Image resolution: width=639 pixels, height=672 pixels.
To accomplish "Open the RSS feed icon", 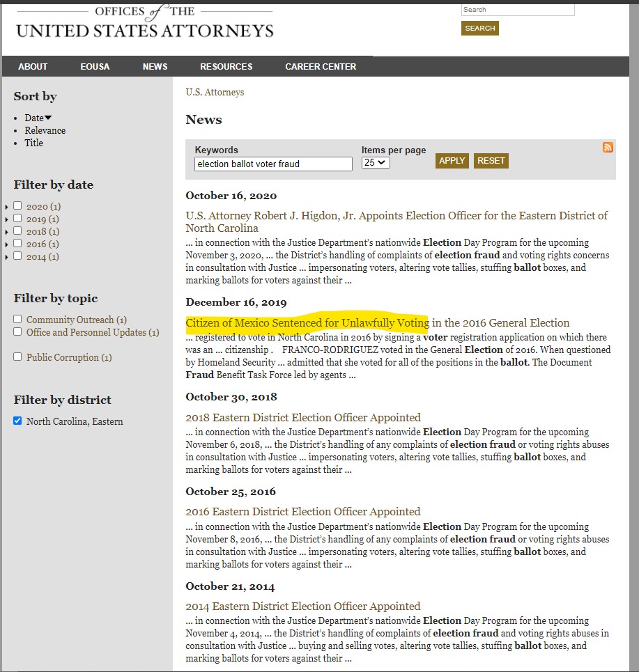I will pos(608,148).
